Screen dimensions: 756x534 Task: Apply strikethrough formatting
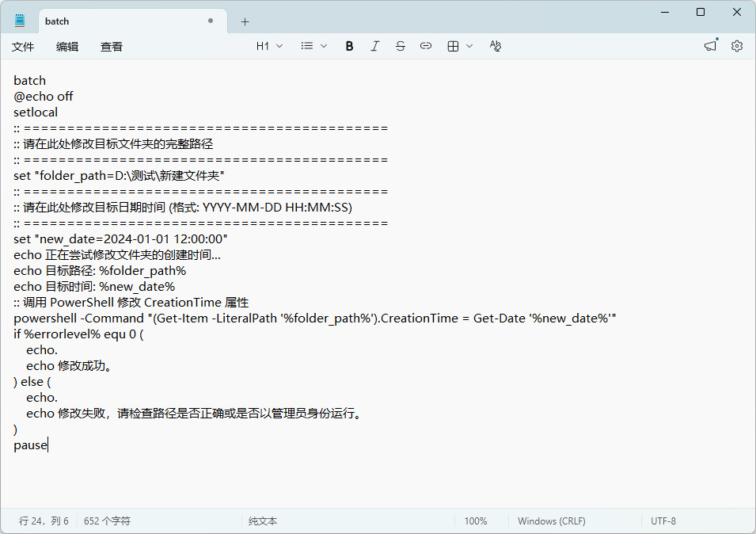coord(401,46)
